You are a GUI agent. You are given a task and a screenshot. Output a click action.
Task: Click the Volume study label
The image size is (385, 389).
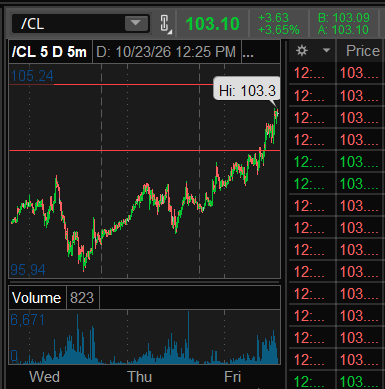pos(37,298)
